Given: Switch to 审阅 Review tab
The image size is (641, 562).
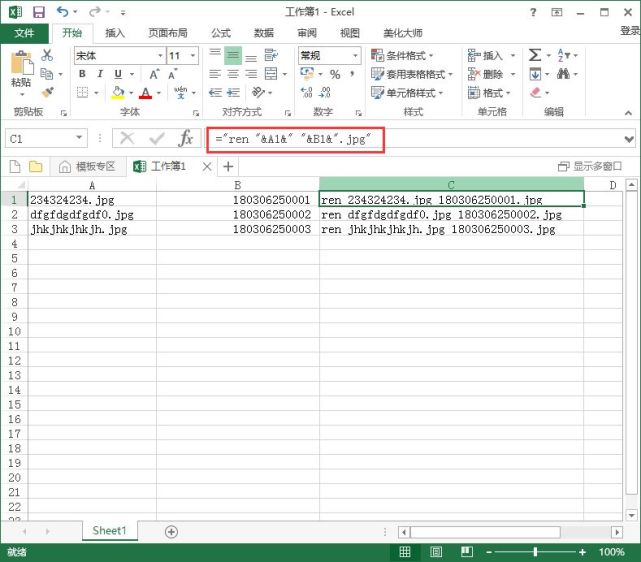Looking at the screenshot, I should tap(307, 33).
